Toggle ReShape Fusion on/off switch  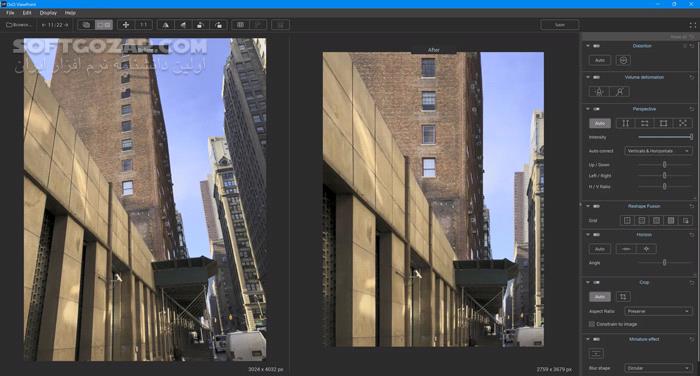596,206
